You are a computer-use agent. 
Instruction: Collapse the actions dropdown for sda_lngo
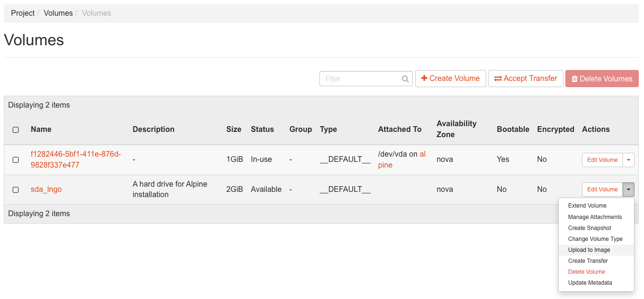pos(628,189)
